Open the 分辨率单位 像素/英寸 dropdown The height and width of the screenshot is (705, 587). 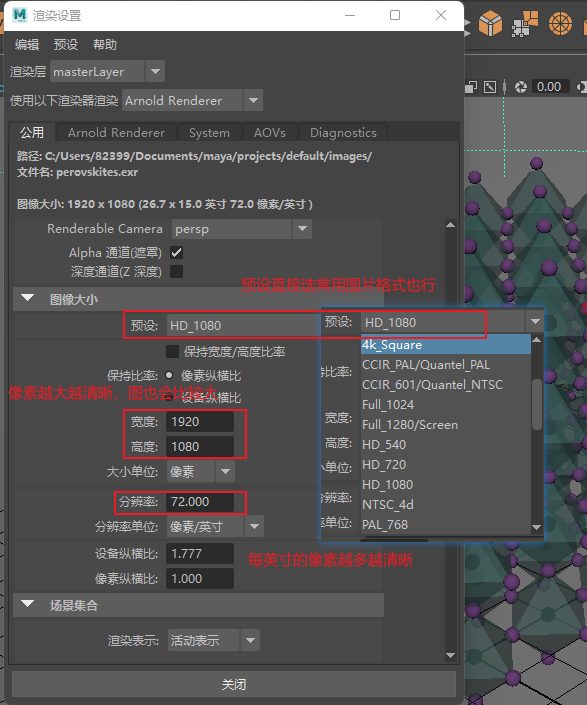(215, 527)
